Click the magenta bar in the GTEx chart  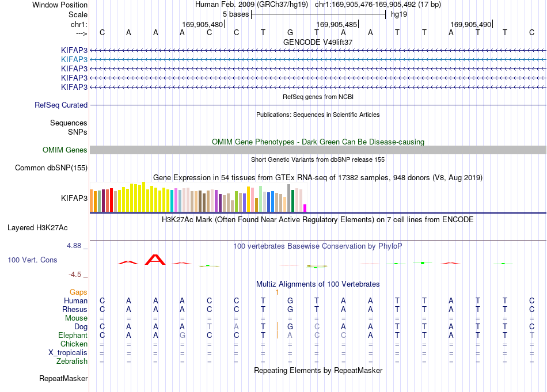coord(305,208)
